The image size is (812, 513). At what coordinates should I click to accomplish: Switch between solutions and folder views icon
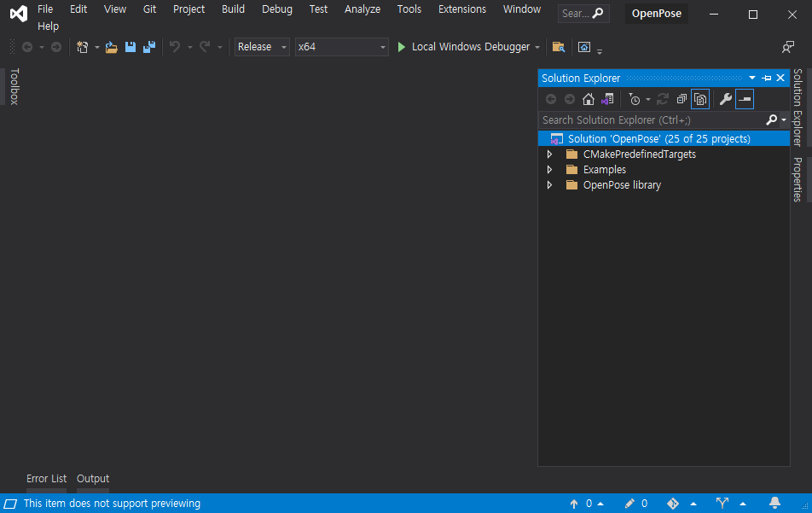click(x=607, y=99)
